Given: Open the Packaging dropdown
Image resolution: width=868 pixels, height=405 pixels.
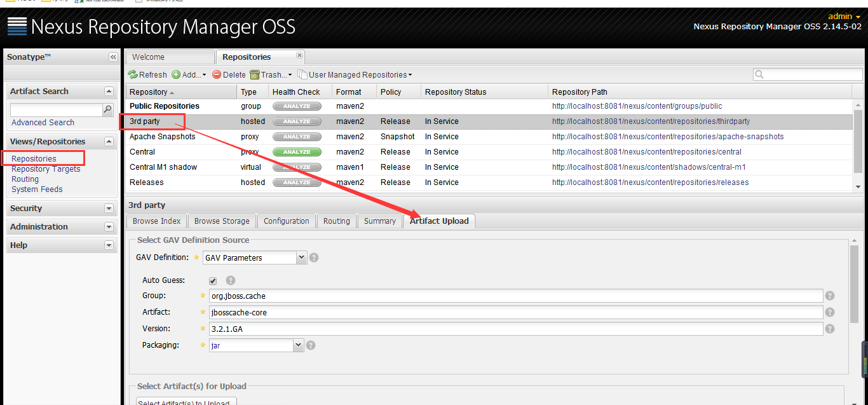Looking at the screenshot, I should pos(299,345).
